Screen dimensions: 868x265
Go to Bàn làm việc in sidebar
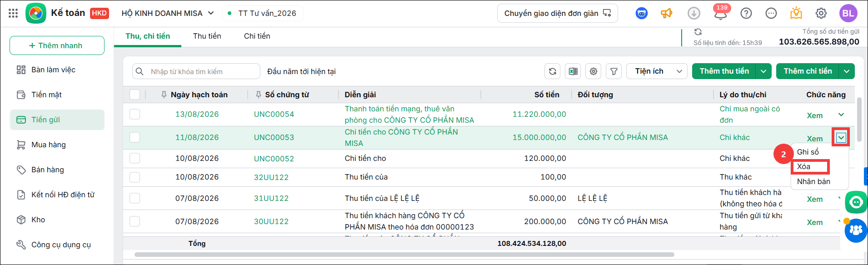click(57, 70)
